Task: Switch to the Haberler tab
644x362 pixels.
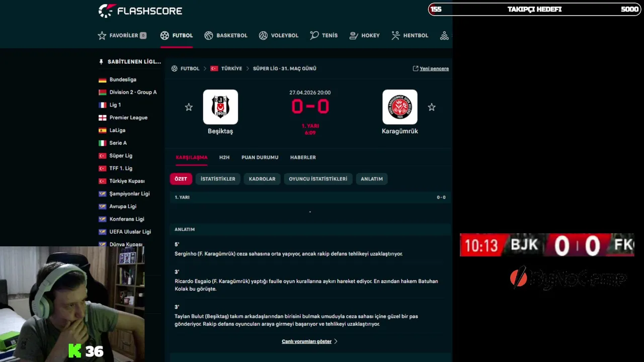Action: (303, 157)
